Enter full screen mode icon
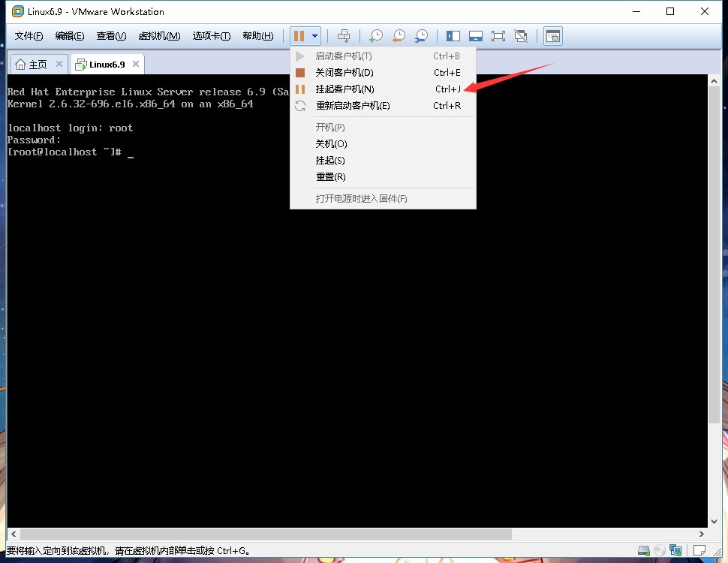This screenshot has width=728, height=563. click(498, 36)
